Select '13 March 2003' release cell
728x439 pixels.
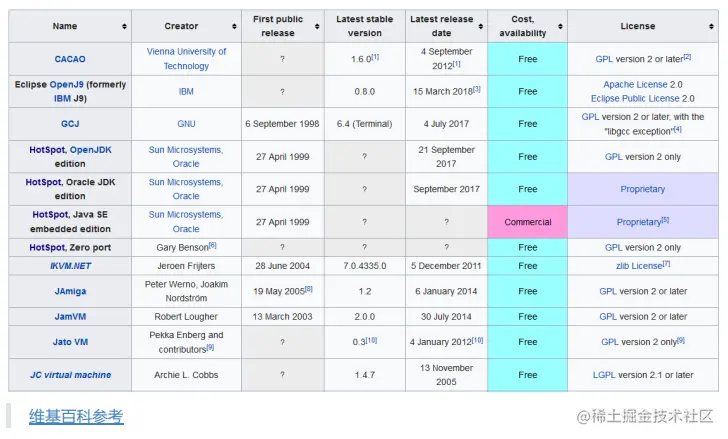pyautogui.click(x=282, y=316)
